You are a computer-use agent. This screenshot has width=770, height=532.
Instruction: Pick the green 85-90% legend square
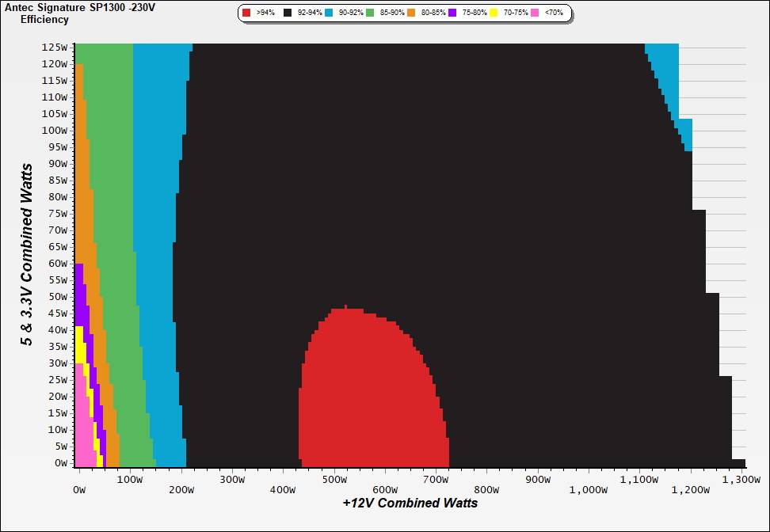(x=370, y=13)
